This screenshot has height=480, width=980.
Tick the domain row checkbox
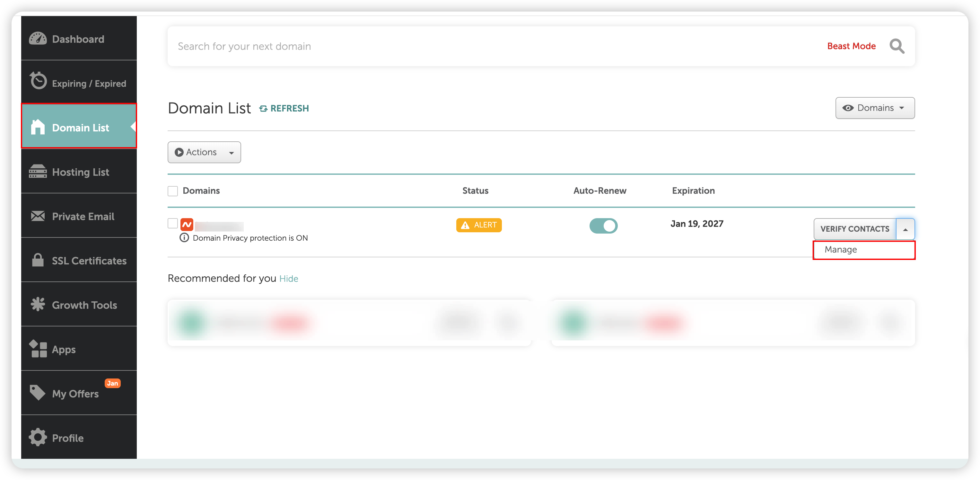[173, 223]
